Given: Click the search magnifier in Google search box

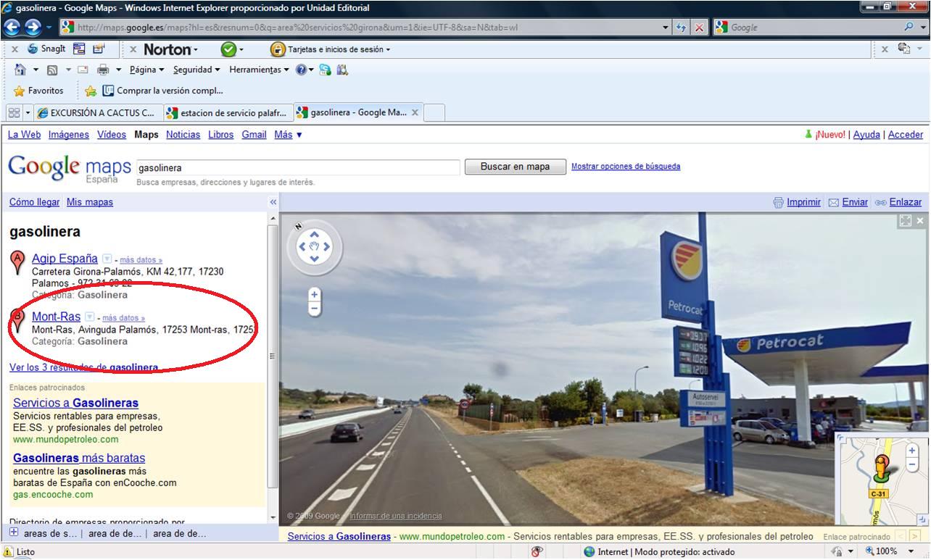Looking at the screenshot, I should coord(909,28).
